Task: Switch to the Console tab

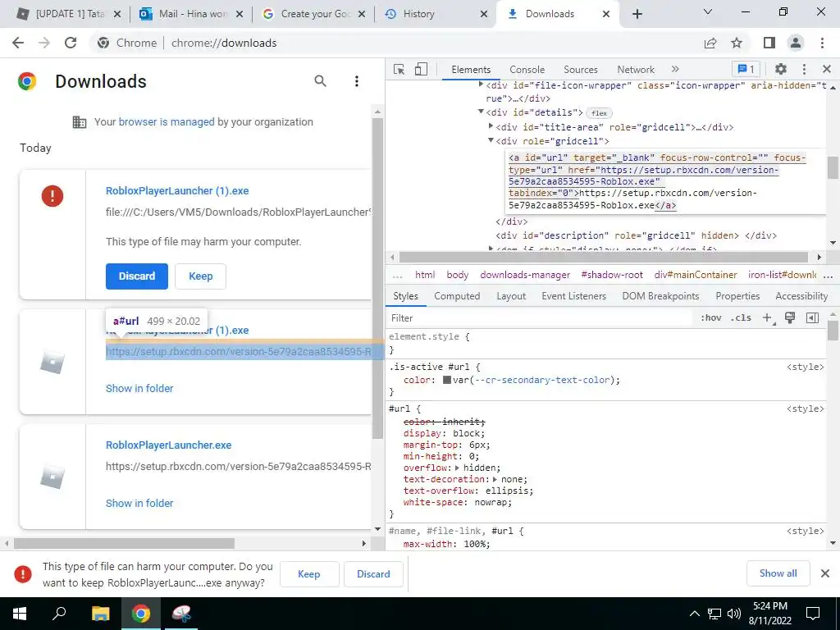Action: point(527,70)
